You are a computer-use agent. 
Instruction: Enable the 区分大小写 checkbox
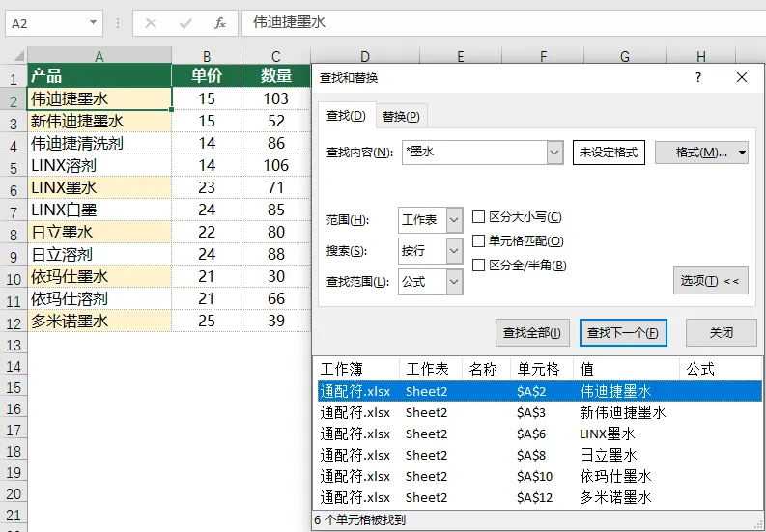[x=478, y=217]
